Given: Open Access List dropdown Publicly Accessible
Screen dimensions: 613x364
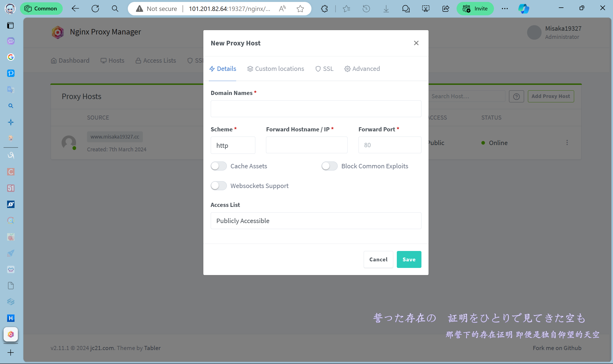Looking at the screenshot, I should (316, 221).
